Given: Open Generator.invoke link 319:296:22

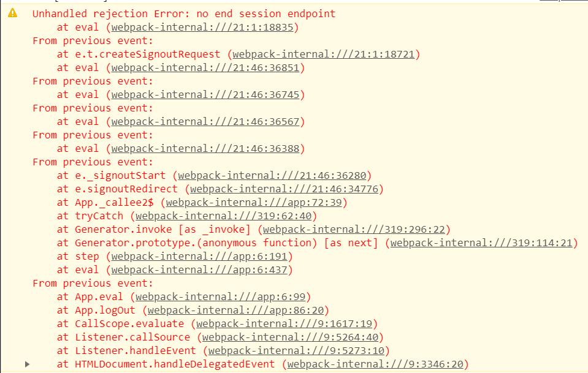Looking at the screenshot, I should pyautogui.click(x=354, y=230).
